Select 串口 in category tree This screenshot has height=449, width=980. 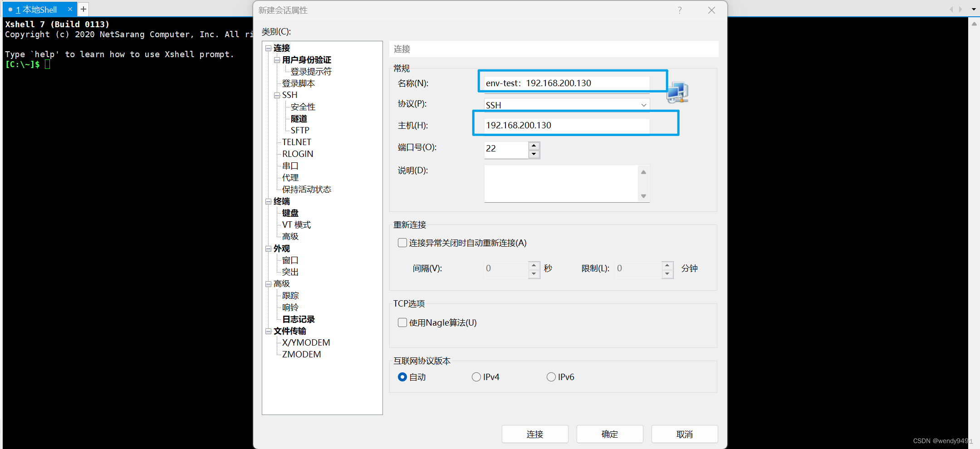click(290, 166)
